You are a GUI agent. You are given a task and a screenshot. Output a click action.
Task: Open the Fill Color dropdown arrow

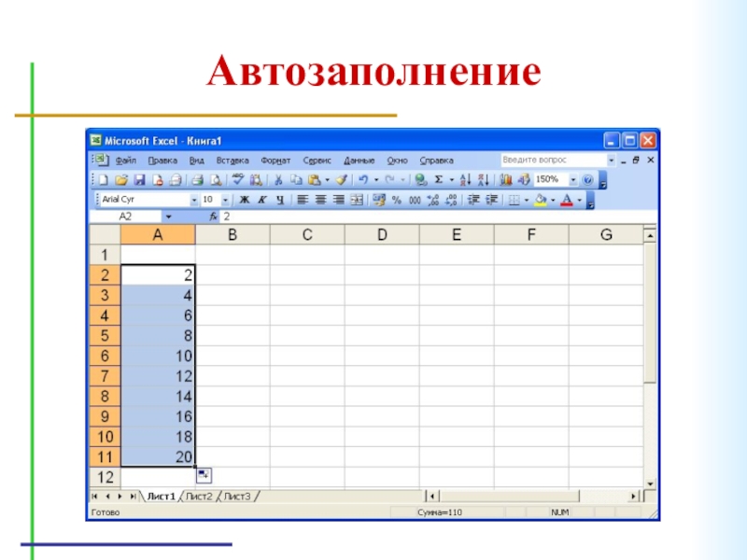click(553, 201)
